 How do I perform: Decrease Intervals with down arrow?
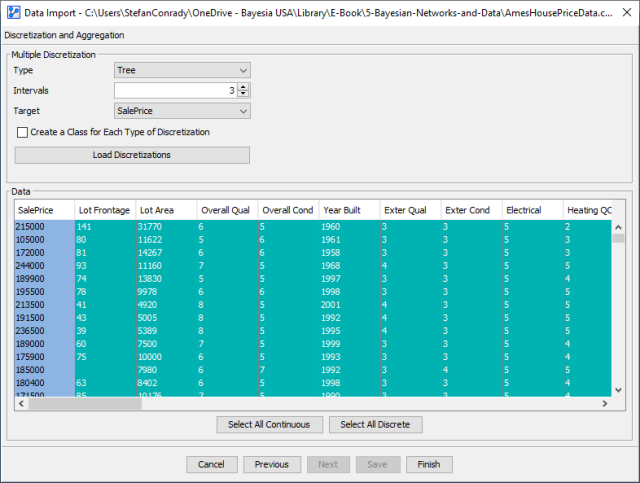click(x=243, y=94)
